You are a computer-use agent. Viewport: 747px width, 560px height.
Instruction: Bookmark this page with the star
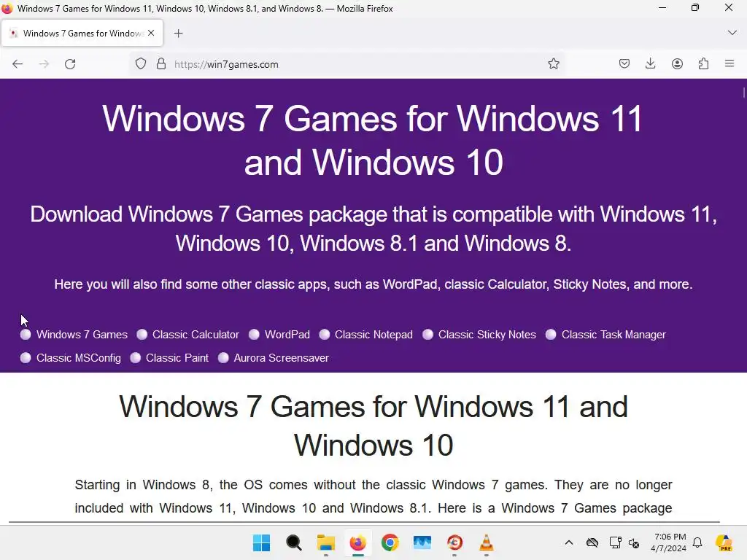click(553, 64)
